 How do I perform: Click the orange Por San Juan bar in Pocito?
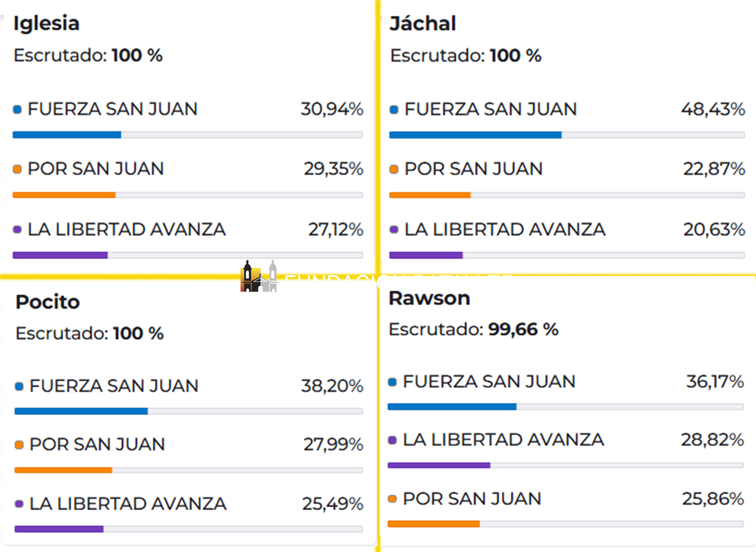pyautogui.click(x=63, y=470)
